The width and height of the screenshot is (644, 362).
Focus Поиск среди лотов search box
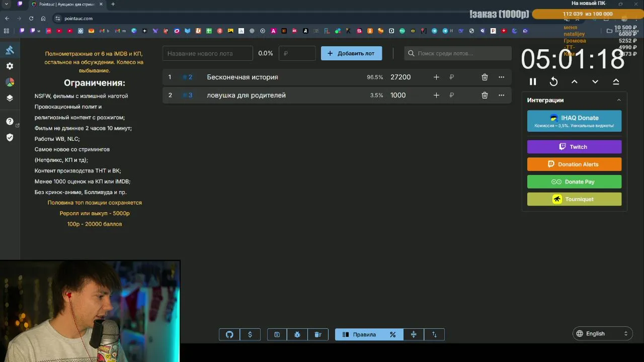(x=458, y=53)
